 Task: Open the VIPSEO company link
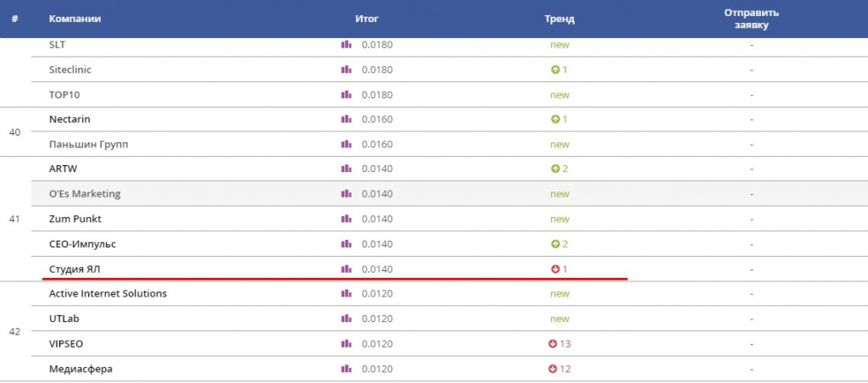(66, 344)
